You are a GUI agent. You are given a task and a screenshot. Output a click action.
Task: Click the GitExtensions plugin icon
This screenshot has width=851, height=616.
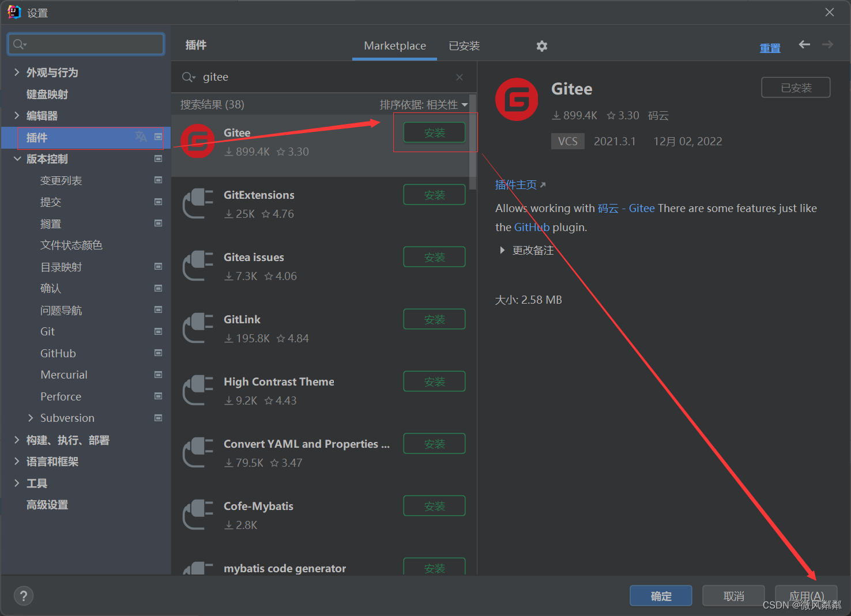[198, 203]
